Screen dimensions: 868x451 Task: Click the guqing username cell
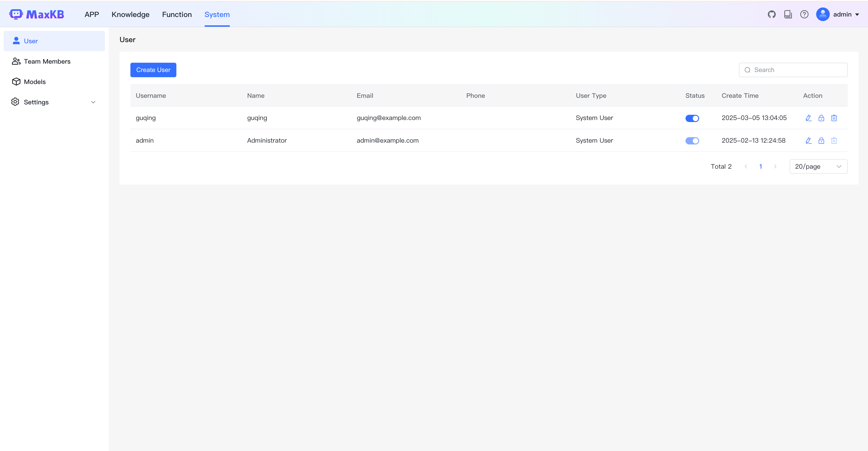click(x=146, y=118)
